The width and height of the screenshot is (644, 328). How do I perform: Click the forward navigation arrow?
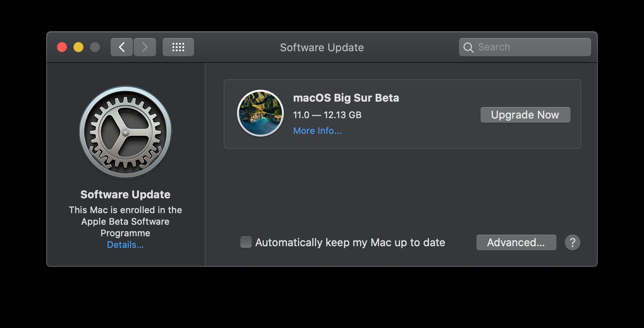point(144,47)
